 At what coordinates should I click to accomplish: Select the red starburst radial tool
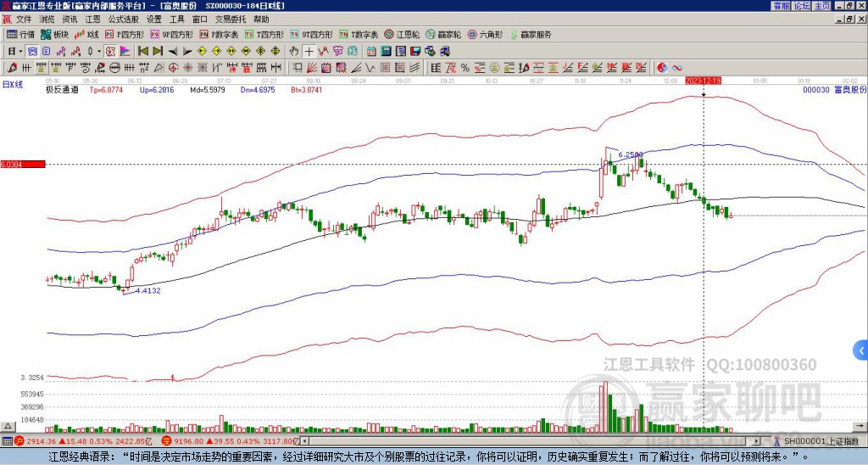[187, 68]
